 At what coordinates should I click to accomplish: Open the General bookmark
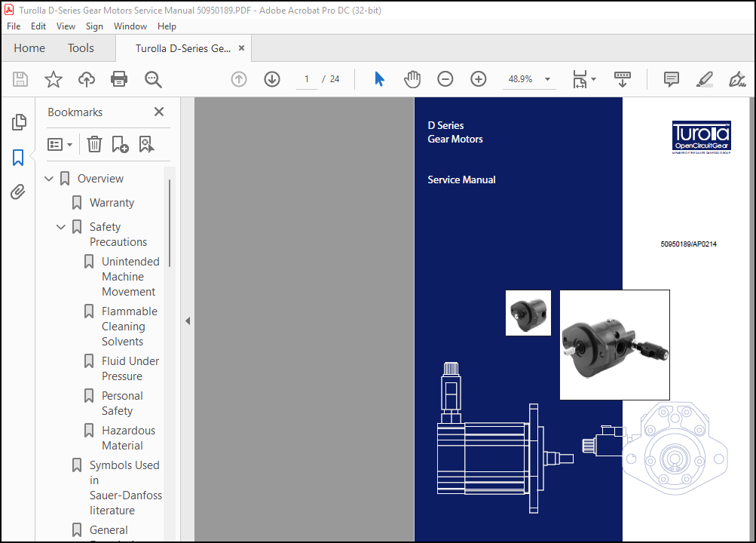click(109, 530)
